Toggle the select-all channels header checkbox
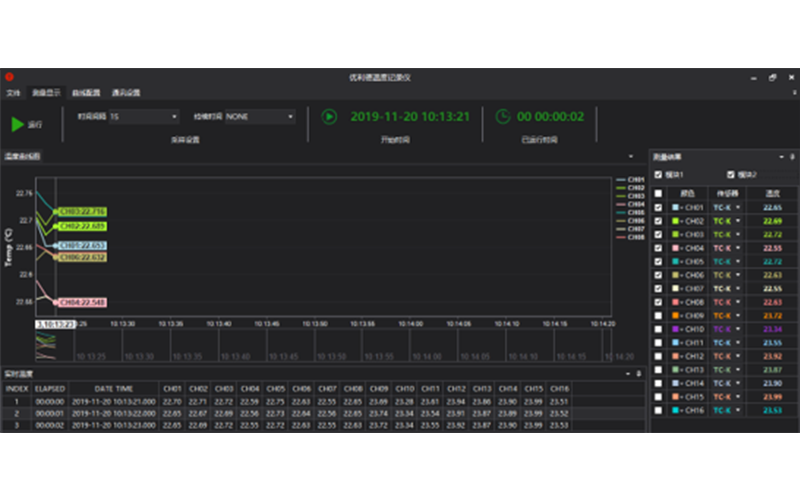 click(657, 193)
